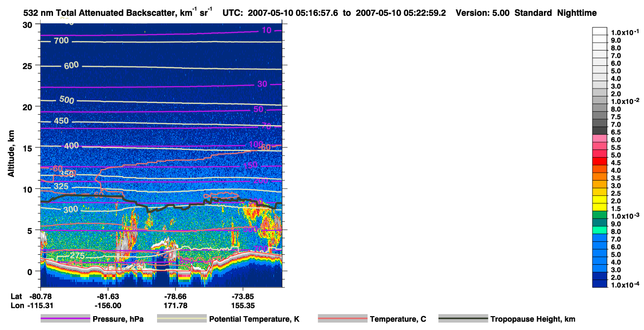644x330 pixels.
Task: Click the Lon row label
Action: click(x=16, y=306)
